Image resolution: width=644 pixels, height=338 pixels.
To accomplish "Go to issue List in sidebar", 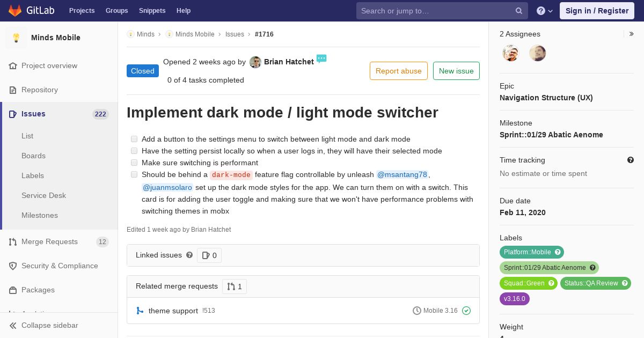I will click(27, 136).
